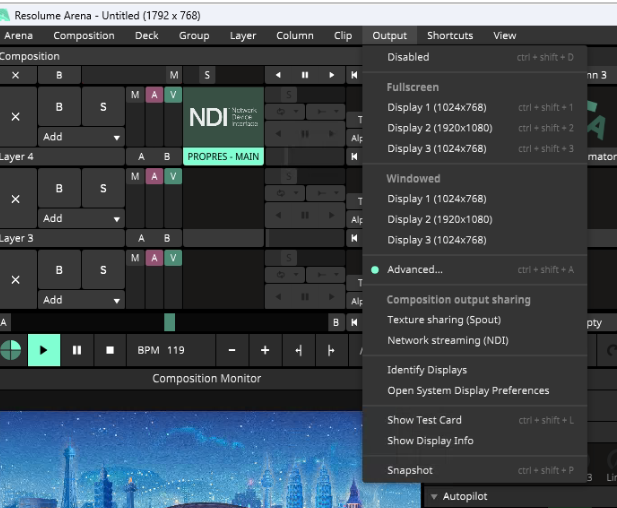
Task: Open System Display Preferences
Action: click(475, 391)
